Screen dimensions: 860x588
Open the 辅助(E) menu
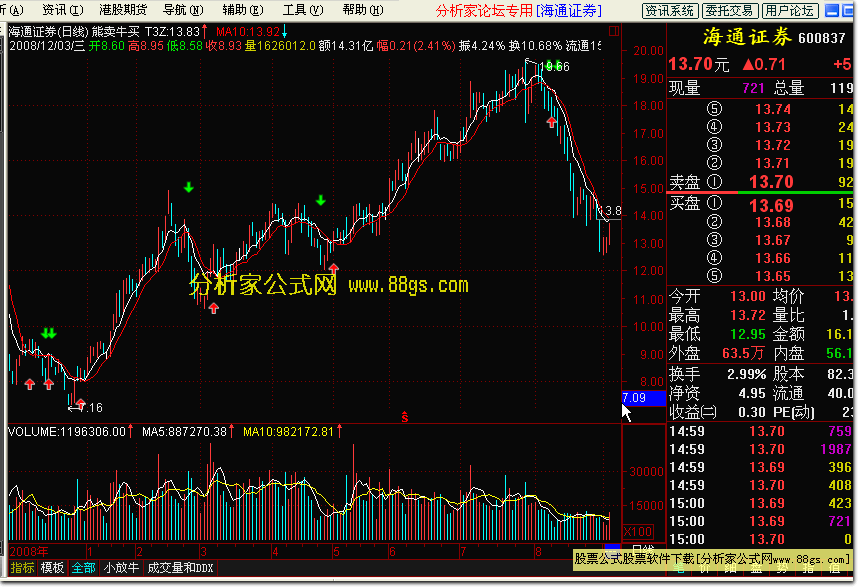(x=243, y=10)
